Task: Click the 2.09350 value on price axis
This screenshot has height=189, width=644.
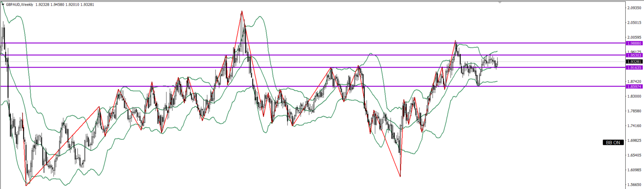Action: point(634,8)
